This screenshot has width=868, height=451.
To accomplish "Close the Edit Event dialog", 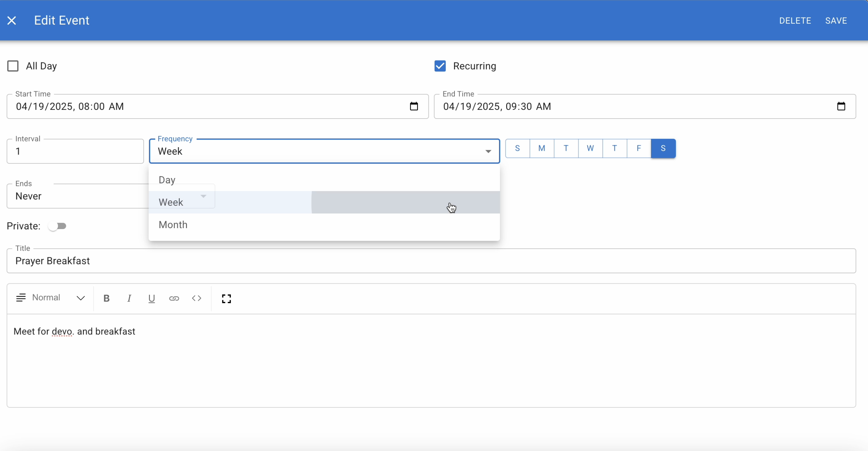I will 12,20.
